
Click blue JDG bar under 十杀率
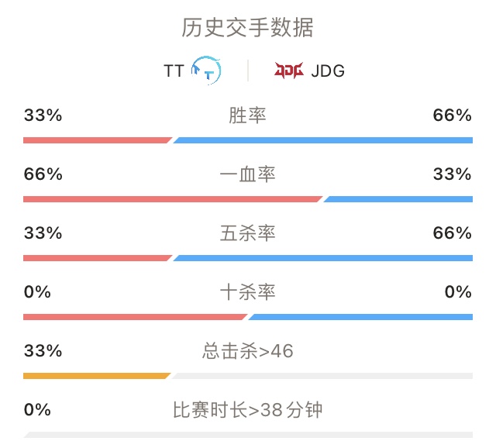360,317
